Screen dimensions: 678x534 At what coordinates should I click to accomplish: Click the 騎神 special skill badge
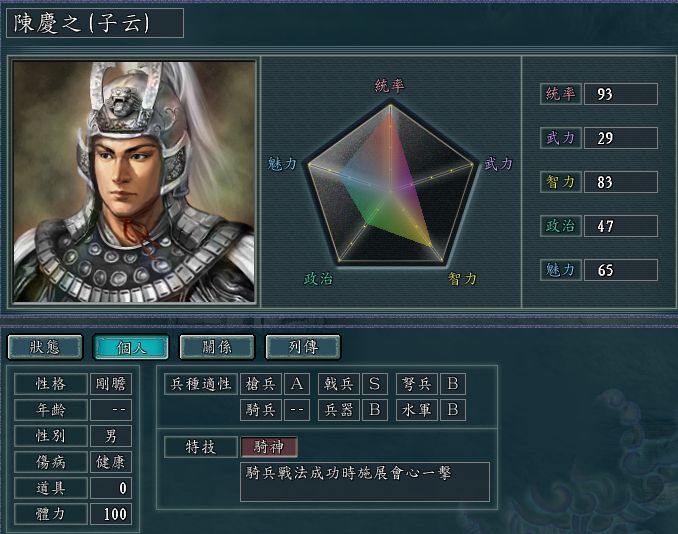pos(269,447)
